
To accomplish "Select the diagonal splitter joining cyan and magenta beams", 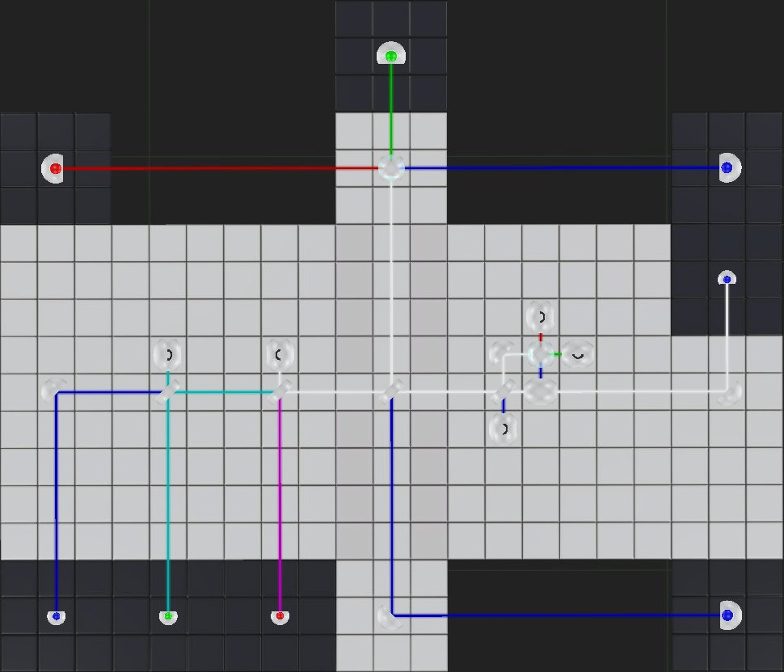I will 280,391.
